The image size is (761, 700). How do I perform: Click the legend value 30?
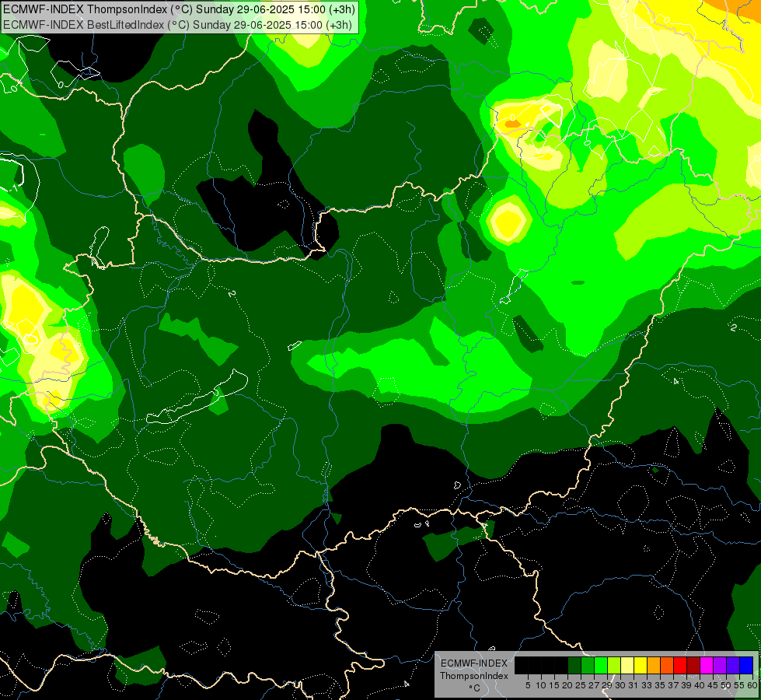[620, 685]
